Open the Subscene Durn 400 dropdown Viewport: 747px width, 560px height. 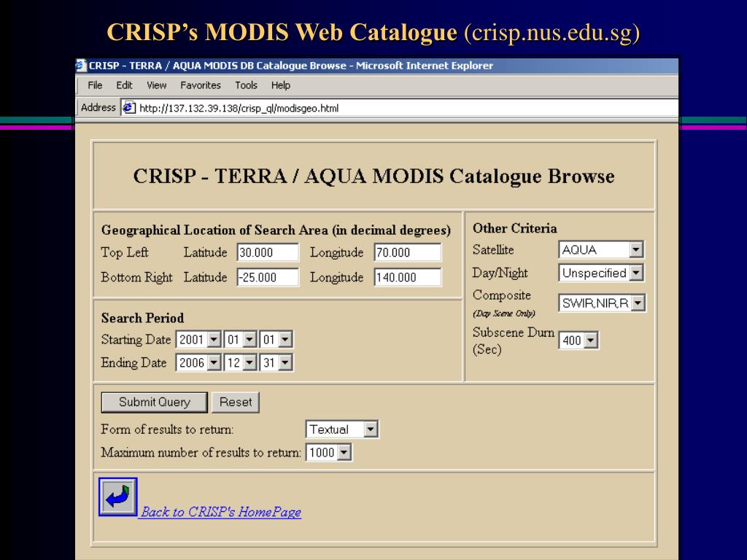tap(578, 341)
